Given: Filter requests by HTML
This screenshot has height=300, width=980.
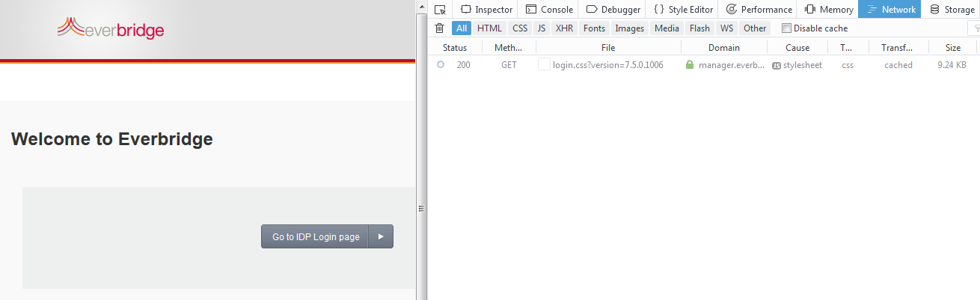Looking at the screenshot, I should pos(489,28).
